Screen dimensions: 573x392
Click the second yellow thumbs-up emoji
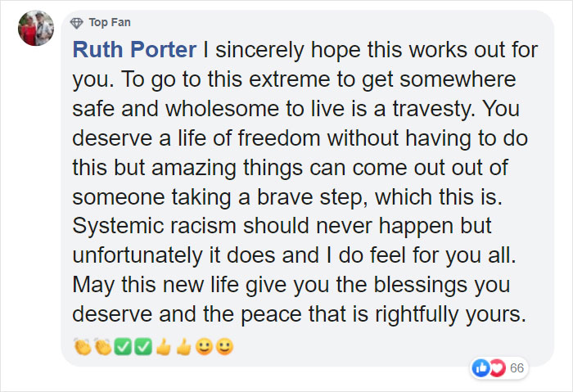[x=184, y=347]
